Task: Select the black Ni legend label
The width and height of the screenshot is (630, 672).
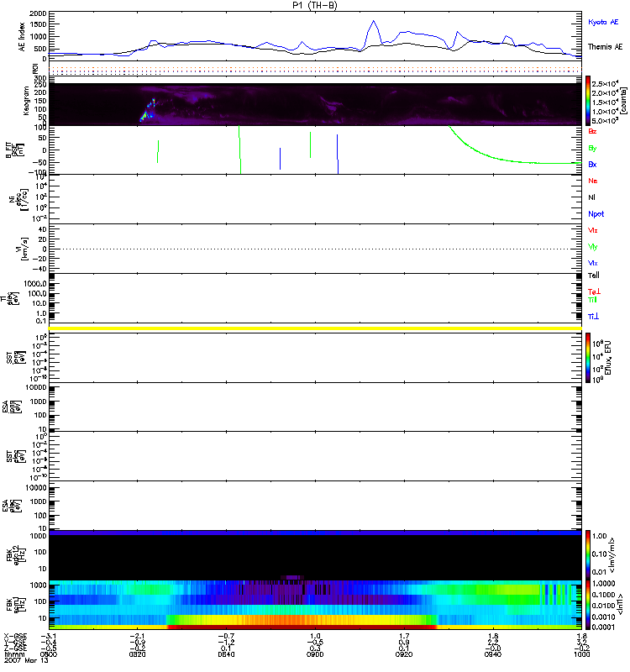Action: tap(591, 197)
